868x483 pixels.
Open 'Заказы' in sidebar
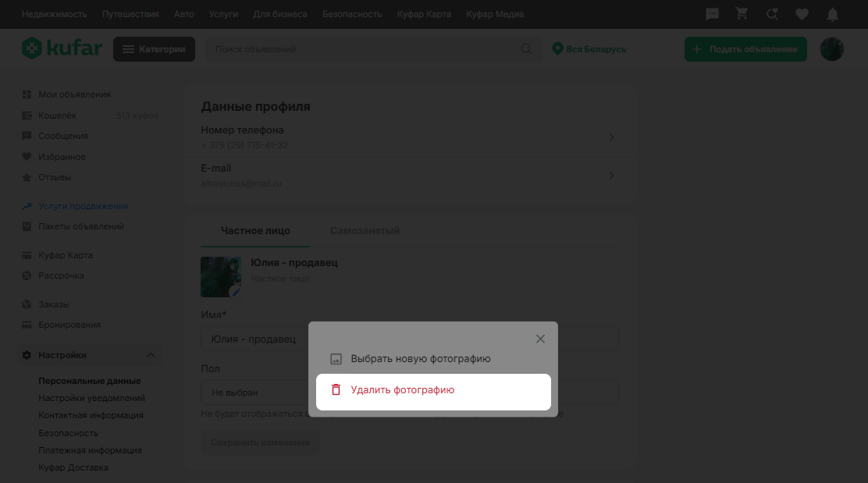click(54, 304)
